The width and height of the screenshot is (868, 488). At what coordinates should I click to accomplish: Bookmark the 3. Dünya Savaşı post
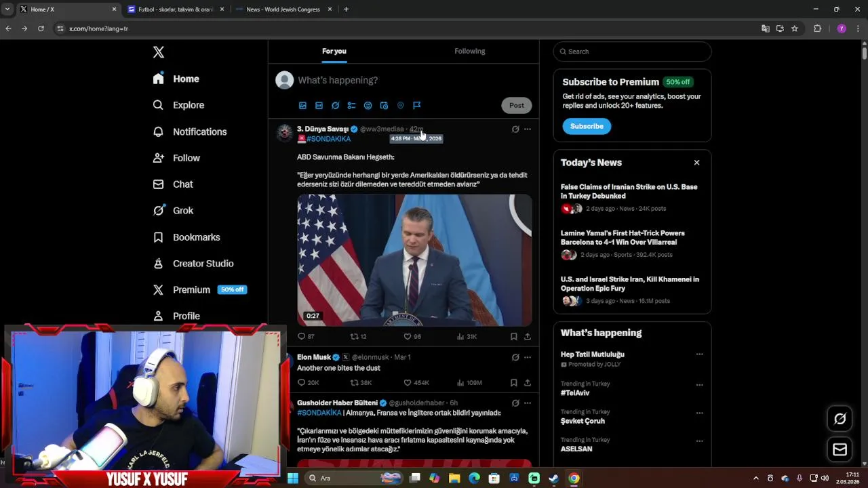point(513,336)
